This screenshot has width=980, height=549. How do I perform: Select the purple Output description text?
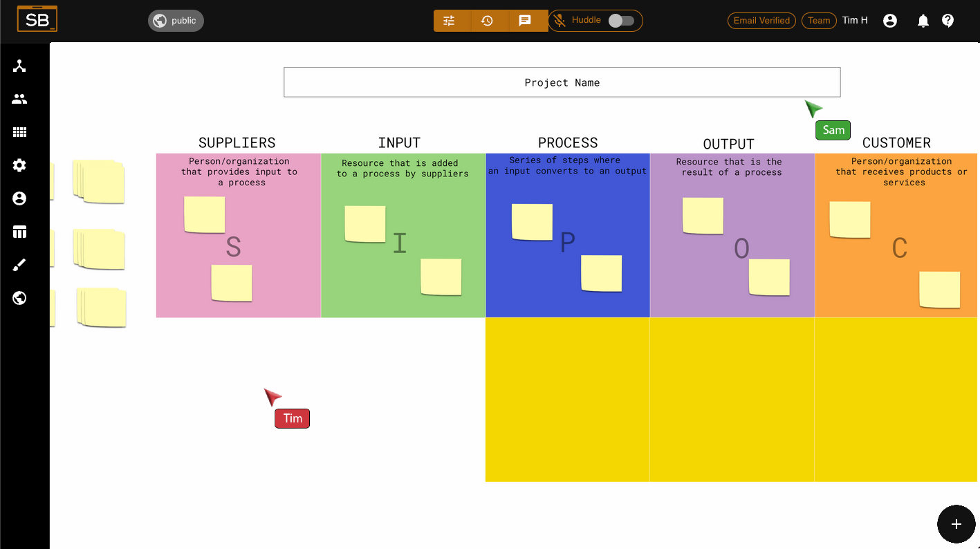pos(729,167)
